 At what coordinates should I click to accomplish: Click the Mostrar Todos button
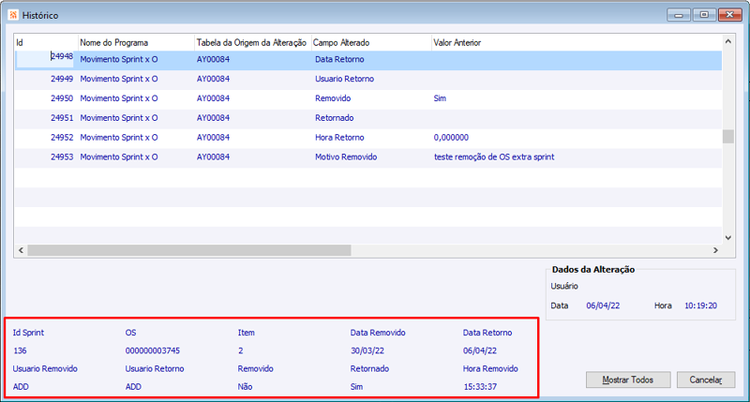click(x=628, y=380)
